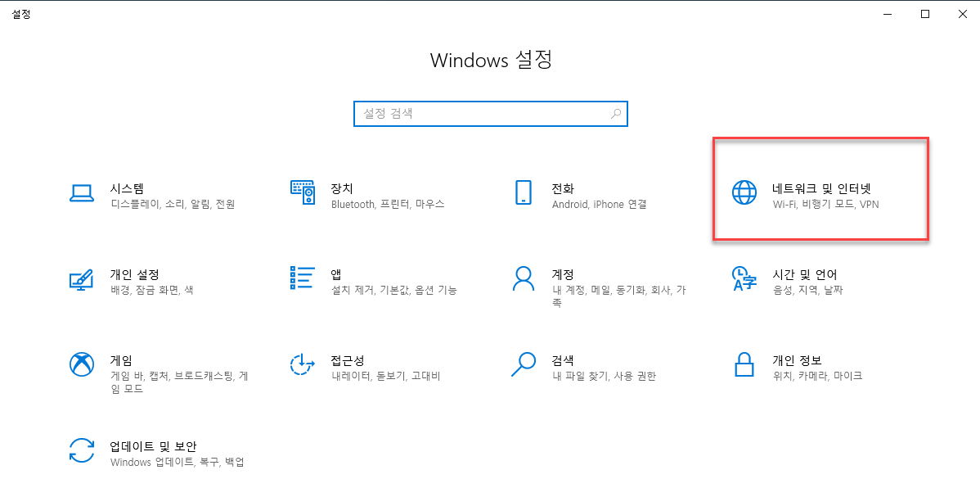Open 전화 settings
Viewport: 980px width, 488px height.
click(x=563, y=188)
